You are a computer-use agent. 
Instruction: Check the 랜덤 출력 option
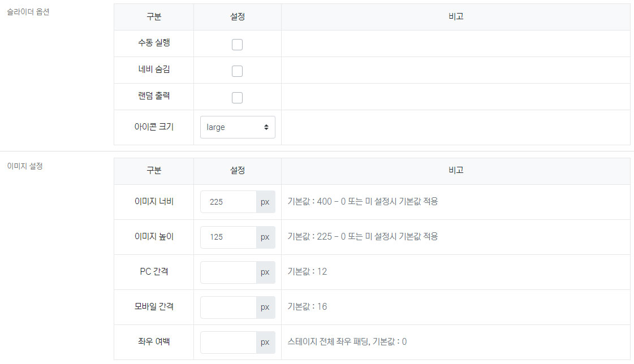click(x=238, y=98)
